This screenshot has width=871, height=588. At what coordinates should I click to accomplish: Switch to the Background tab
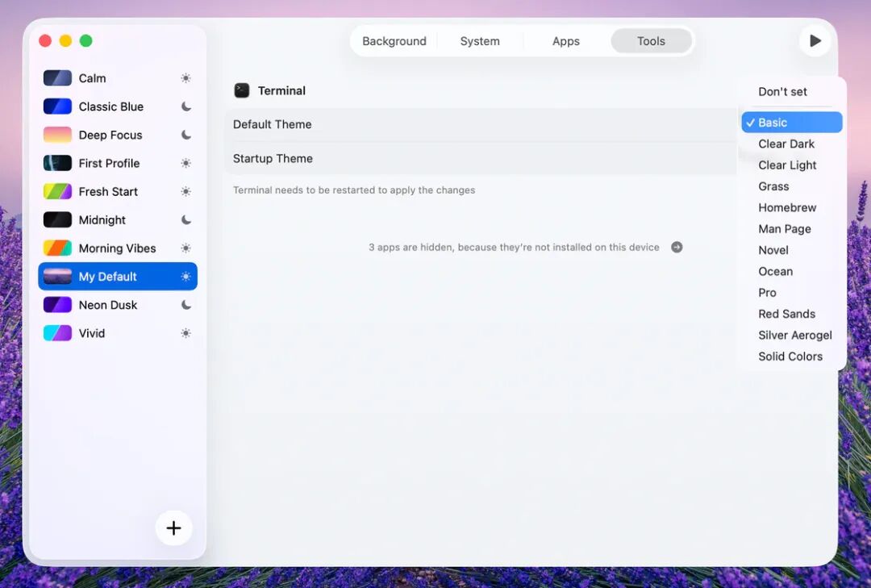[394, 41]
